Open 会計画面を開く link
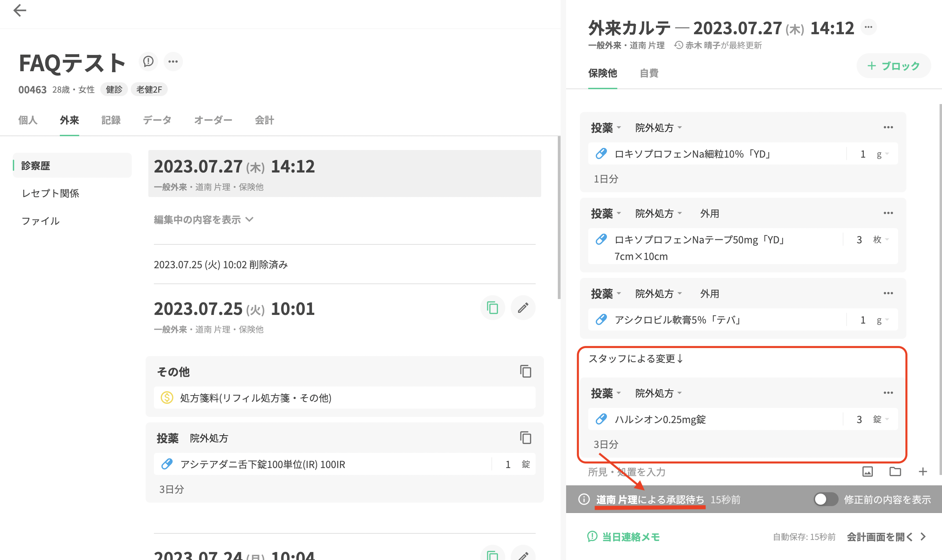Viewport: 942px width, 560px height. [x=880, y=536]
